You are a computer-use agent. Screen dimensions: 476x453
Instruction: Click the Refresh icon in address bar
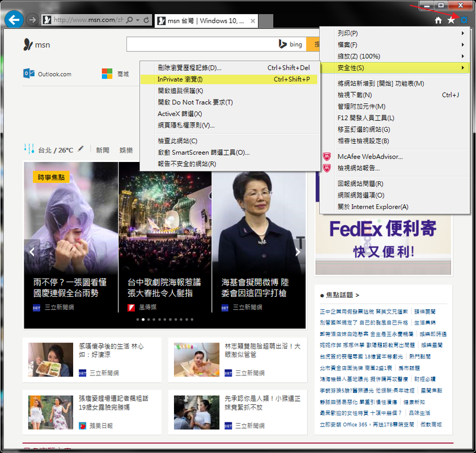click(146, 20)
